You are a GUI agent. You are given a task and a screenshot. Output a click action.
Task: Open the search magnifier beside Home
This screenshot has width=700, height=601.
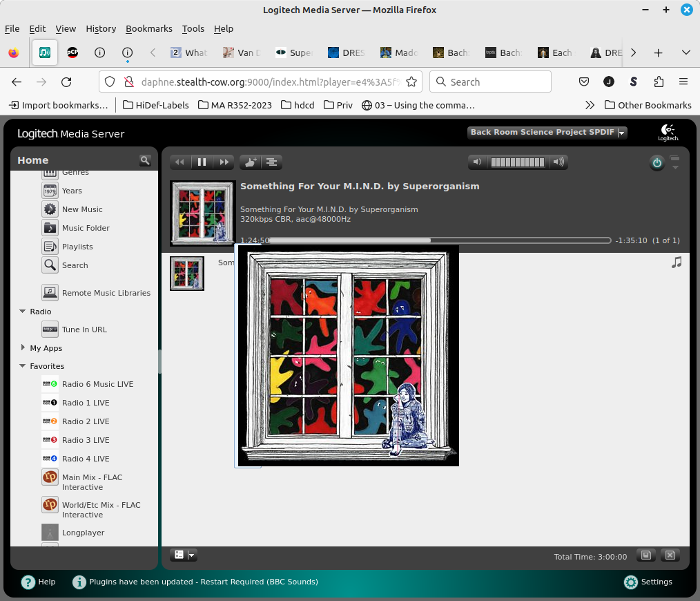(x=145, y=160)
